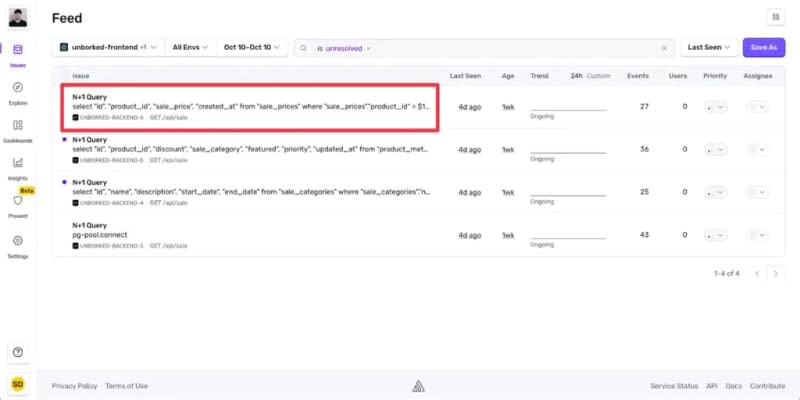The height and width of the screenshot is (400, 800).
Task: Click the UNBORKED-BACKEND-4 short ID
Action: pos(111,203)
